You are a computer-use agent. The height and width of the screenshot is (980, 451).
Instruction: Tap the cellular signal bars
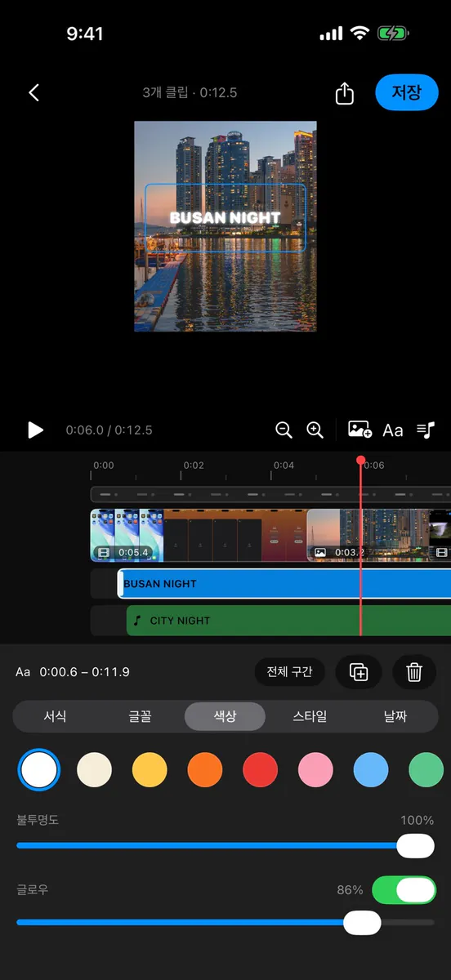pos(331,33)
